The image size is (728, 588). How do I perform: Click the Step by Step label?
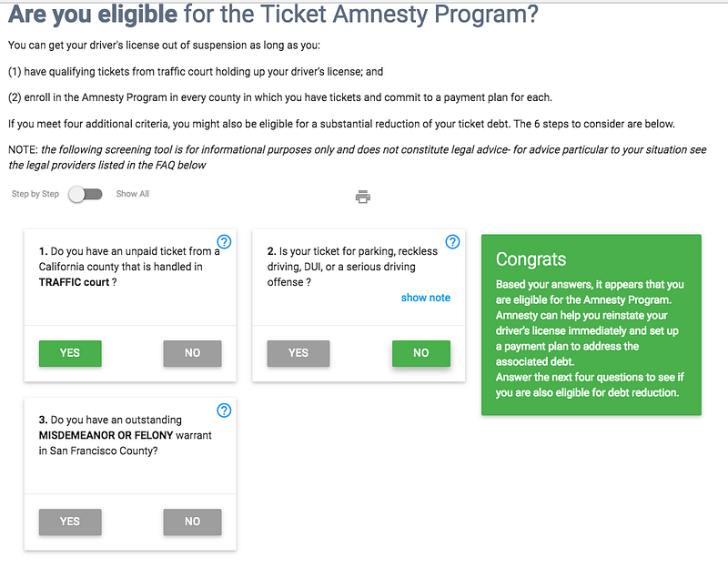click(x=35, y=194)
